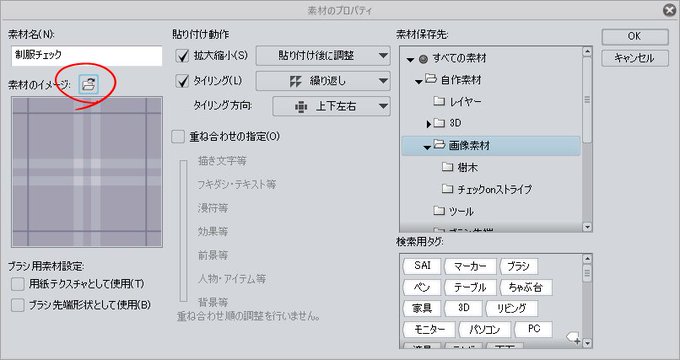The width and height of the screenshot is (680, 360).
Task: Select the SAI search tag
Action: coord(422,265)
